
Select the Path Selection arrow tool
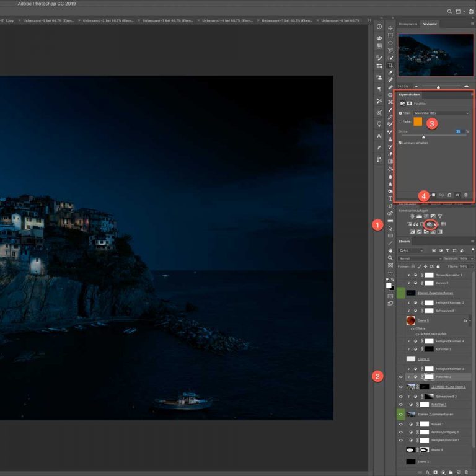[390, 228]
